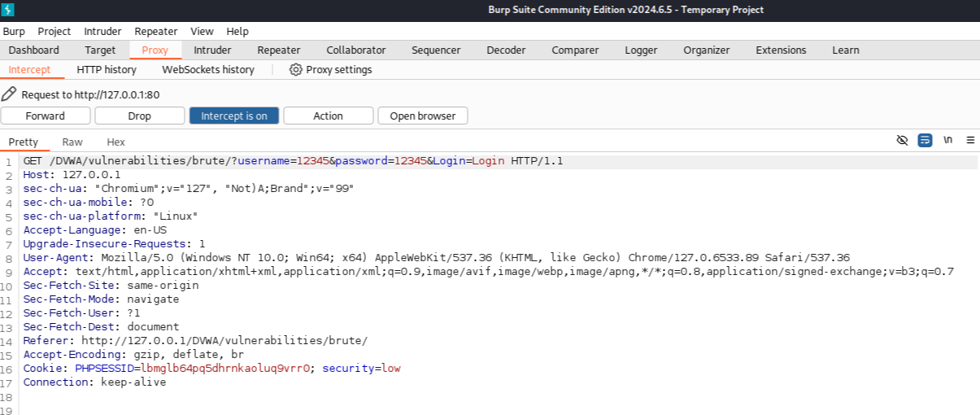Image resolution: width=980 pixels, height=415 pixels.
Task: Open the Repeater menu
Action: pyautogui.click(x=156, y=31)
